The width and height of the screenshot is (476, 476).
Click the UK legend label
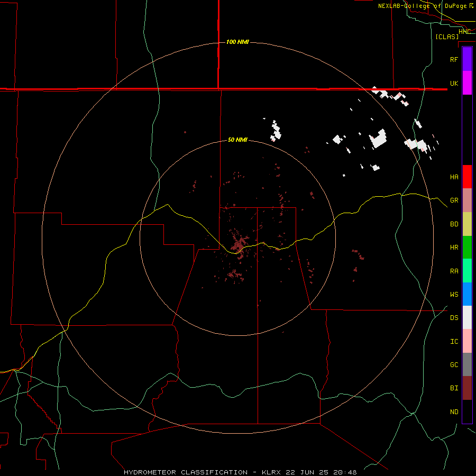click(x=454, y=83)
